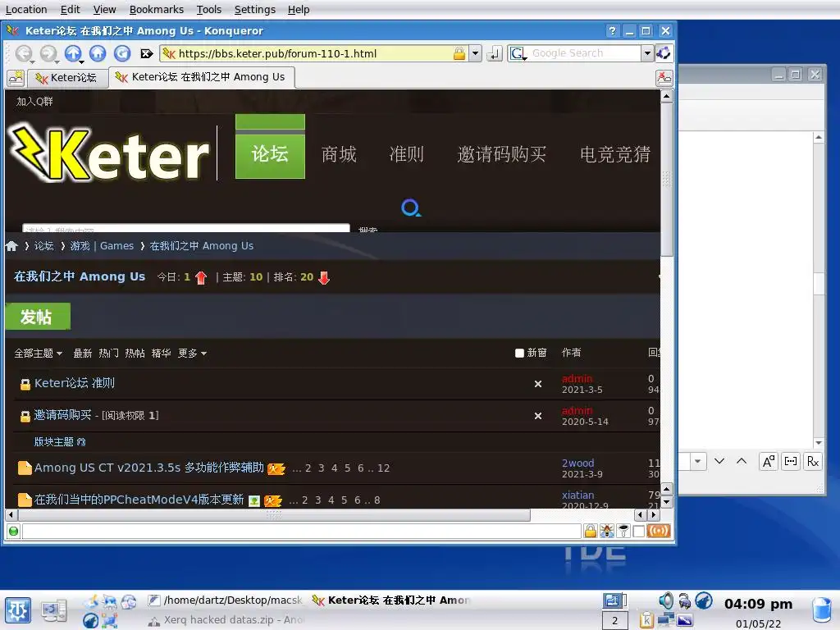Click the SSL padlock in the location bar
The image size is (840, 630).
click(459, 53)
